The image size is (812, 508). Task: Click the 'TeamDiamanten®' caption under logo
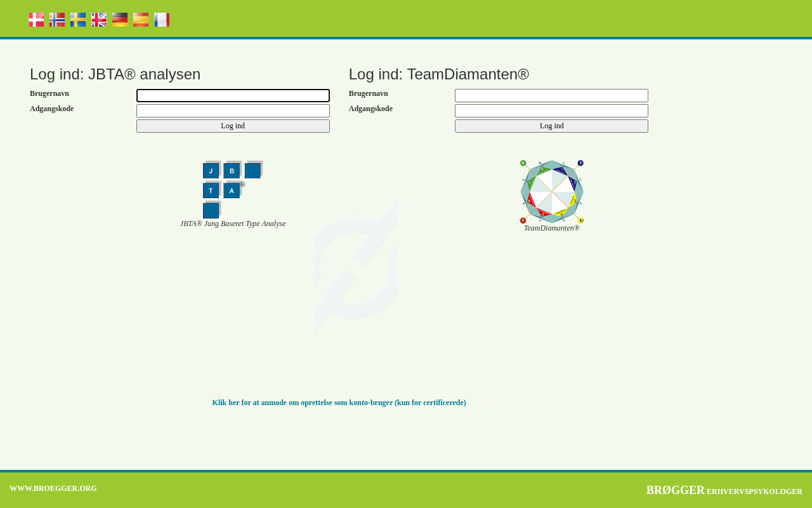click(x=552, y=228)
